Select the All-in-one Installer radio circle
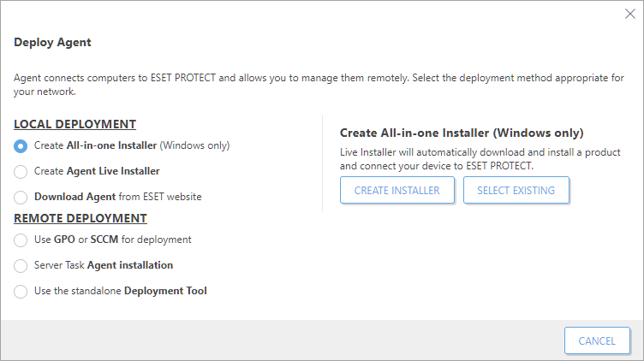This screenshot has height=361, width=644. (x=21, y=146)
